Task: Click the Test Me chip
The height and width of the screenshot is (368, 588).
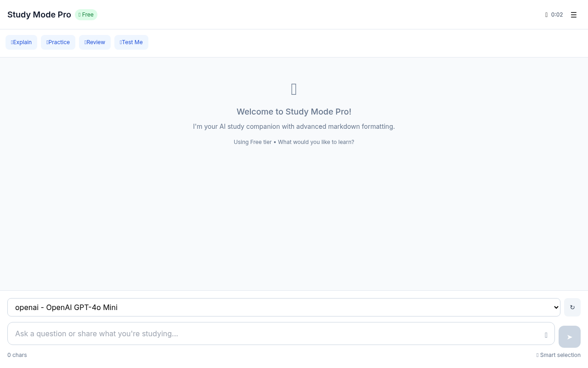Action: 131,42
